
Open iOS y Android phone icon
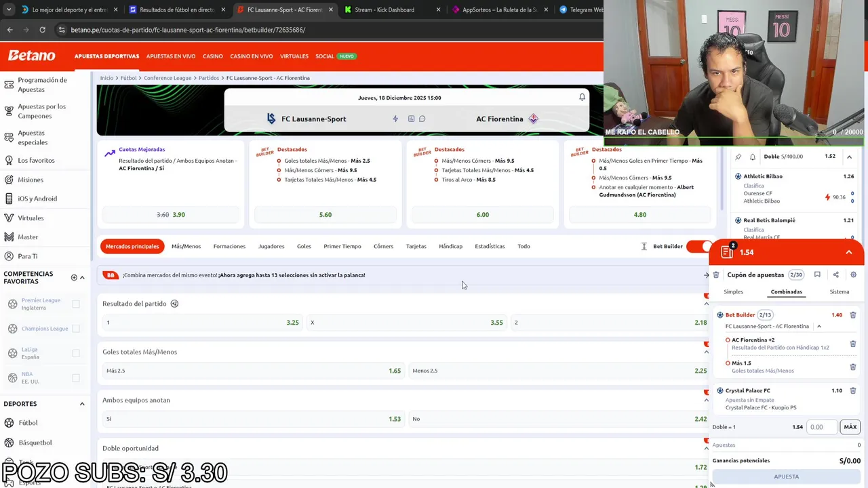(9, 199)
